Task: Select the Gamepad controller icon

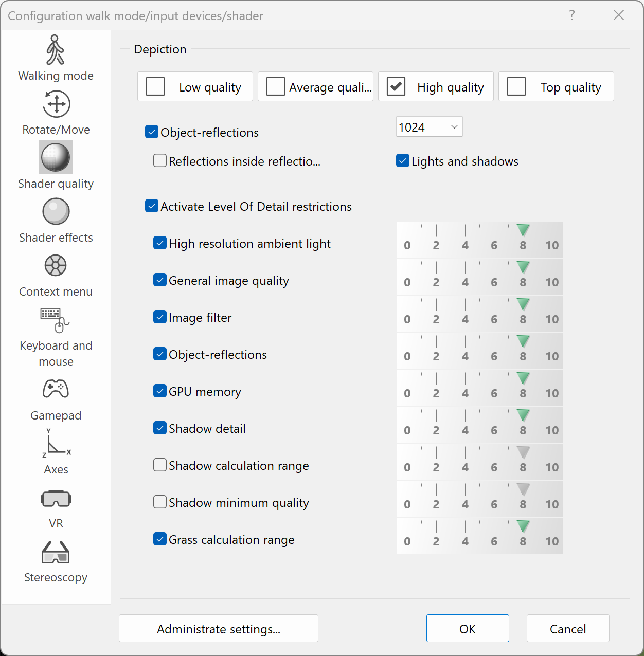Action: [x=56, y=389]
